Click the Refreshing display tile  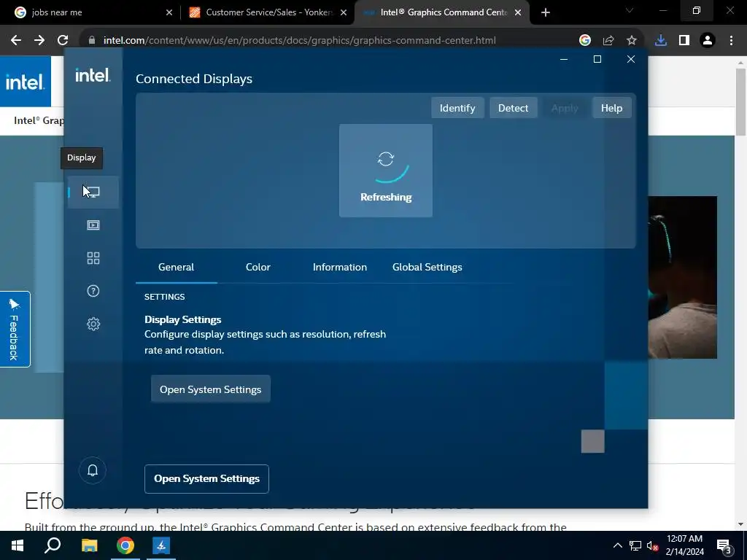tap(386, 171)
